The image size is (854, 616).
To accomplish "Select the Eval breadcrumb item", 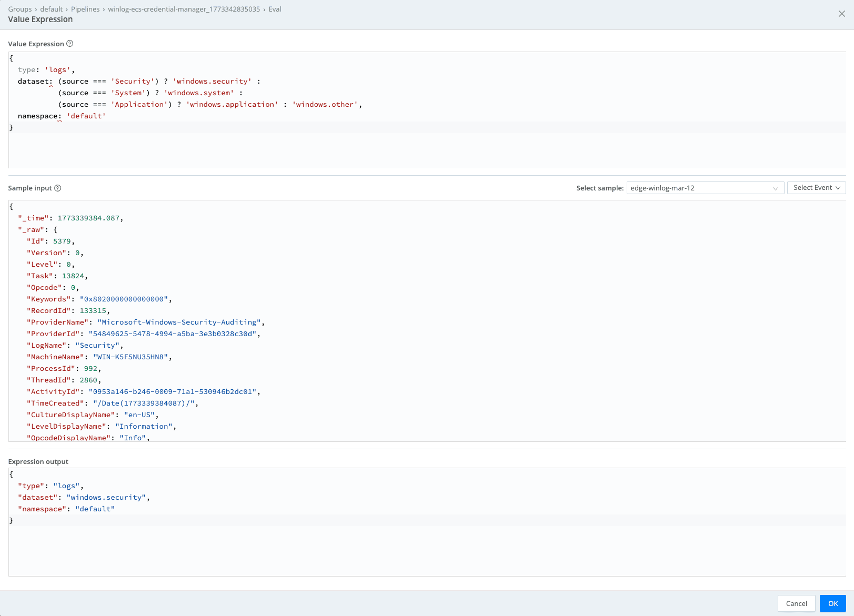I will click(274, 9).
